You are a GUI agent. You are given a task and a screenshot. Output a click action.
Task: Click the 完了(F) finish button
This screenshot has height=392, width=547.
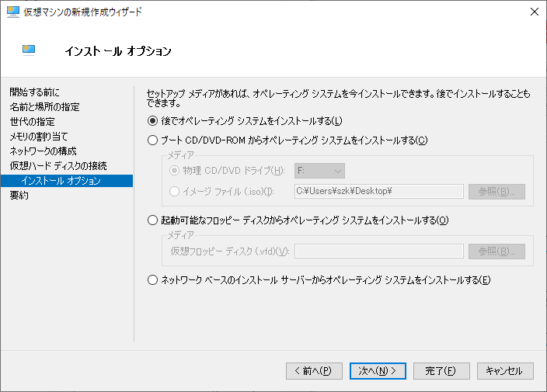coord(441,370)
